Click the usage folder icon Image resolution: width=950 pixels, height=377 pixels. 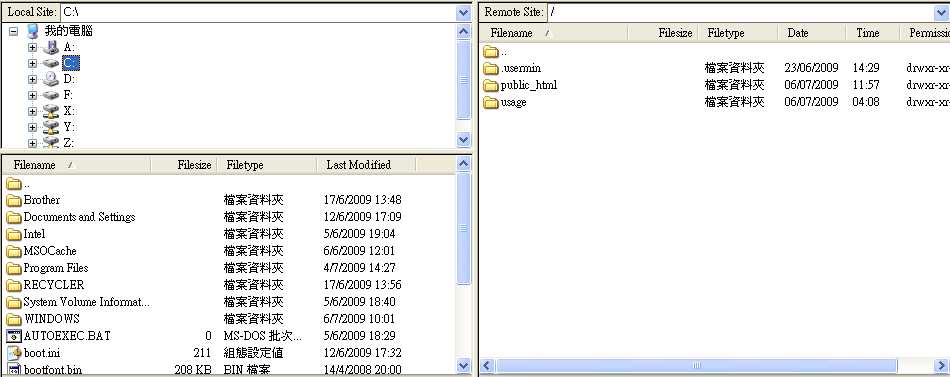(x=490, y=102)
